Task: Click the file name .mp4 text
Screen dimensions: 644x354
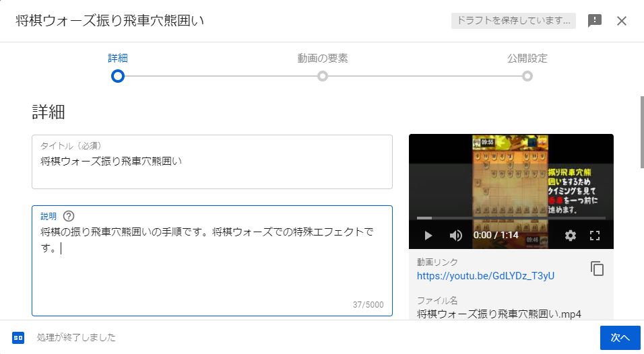Action: coord(499,314)
